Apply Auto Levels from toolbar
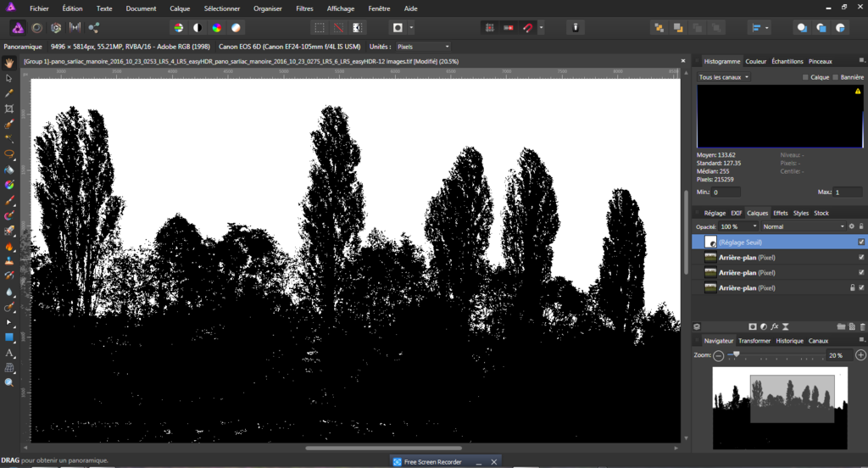This screenshot has width=868, height=468. click(178, 28)
